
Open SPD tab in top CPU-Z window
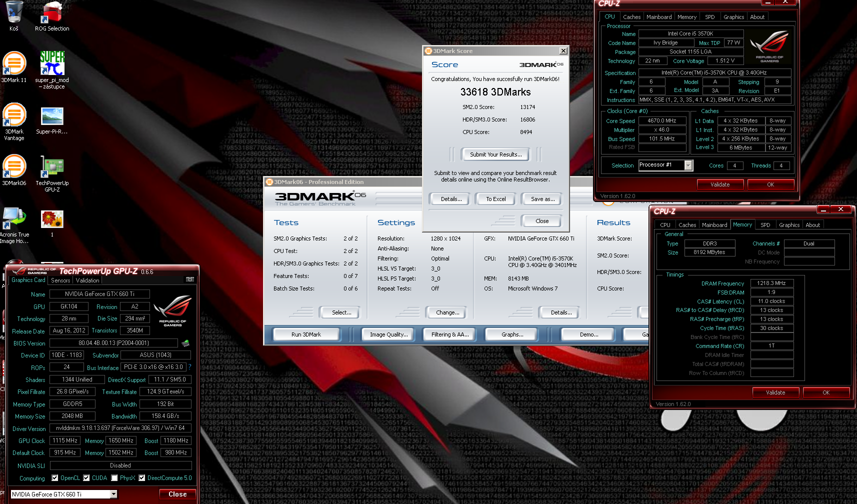pyautogui.click(x=709, y=17)
